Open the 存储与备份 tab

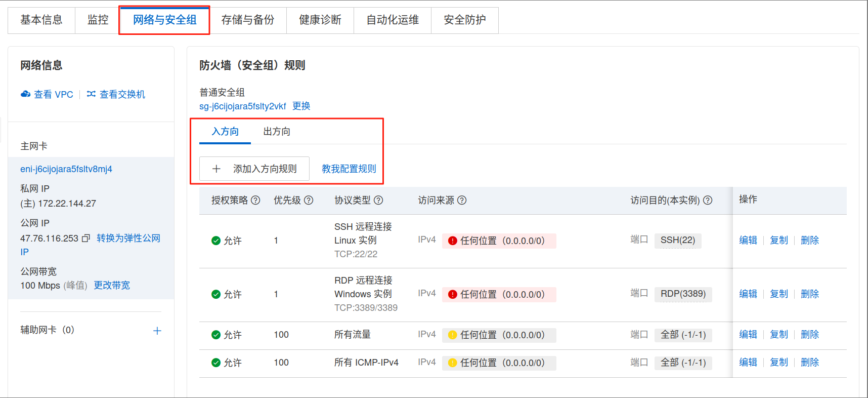pos(248,20)
